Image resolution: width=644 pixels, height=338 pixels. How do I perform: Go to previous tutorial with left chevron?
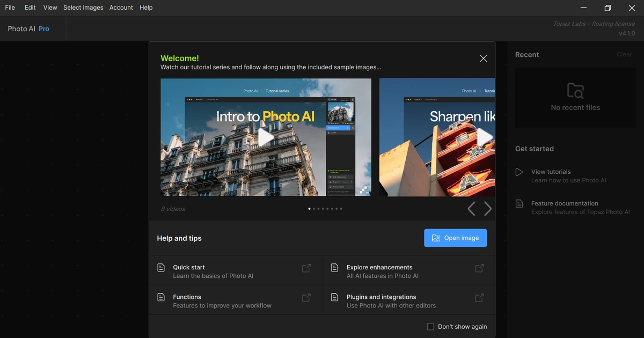tap(471, 209)
